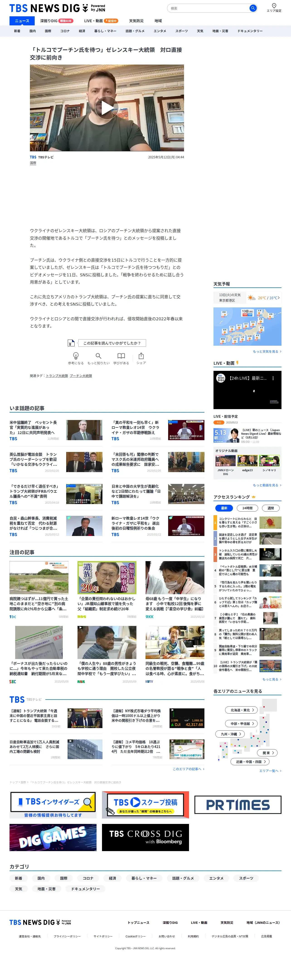
Task: Open the お問い合わせ footer link
Action: (167, 936)
